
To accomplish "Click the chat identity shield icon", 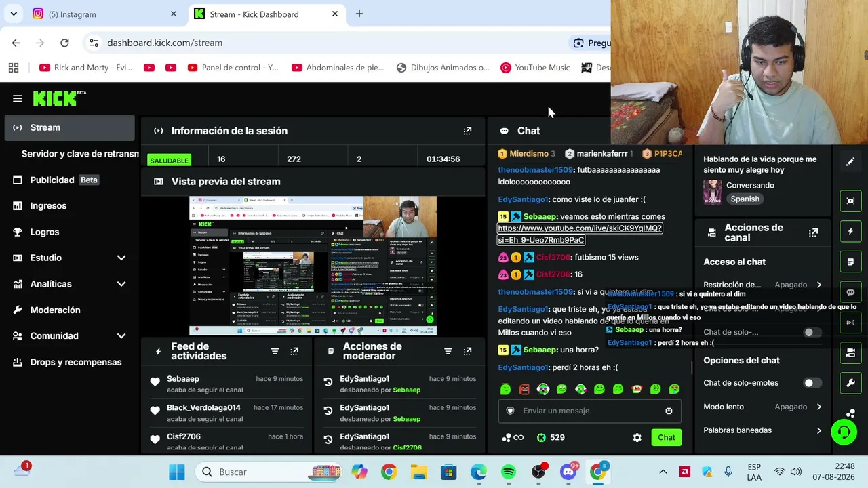I will point(511,411).
